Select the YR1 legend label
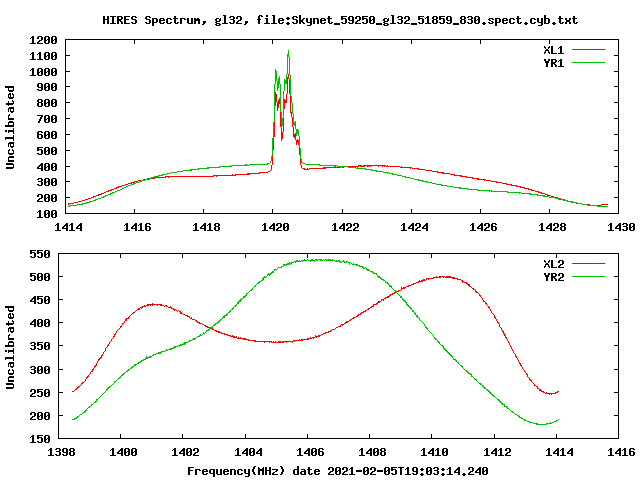 pyautogui.click(x=553, y=63)
